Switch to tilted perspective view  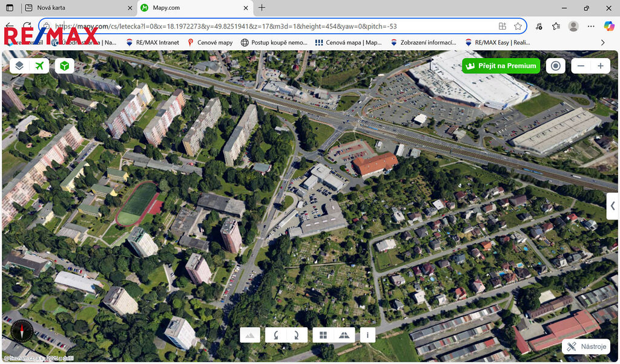pyautogui.click(x=344, y=335)
